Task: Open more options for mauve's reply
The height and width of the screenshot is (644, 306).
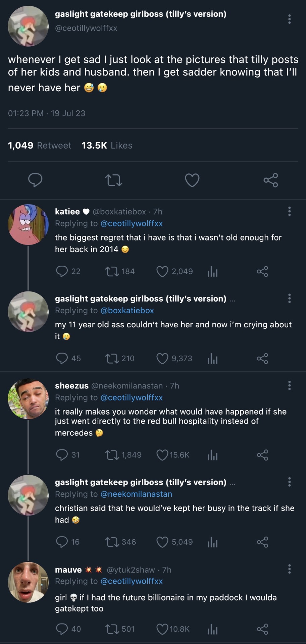Action: [289, 569]
